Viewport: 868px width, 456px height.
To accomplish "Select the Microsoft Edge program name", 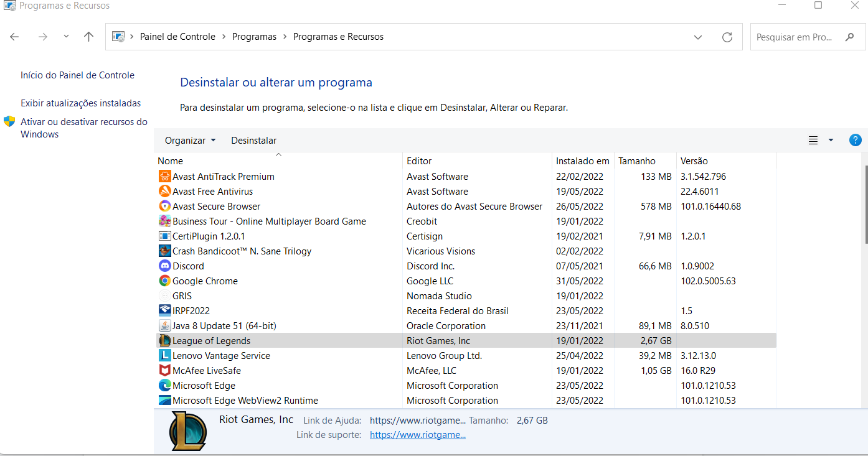I will [204, 386].
